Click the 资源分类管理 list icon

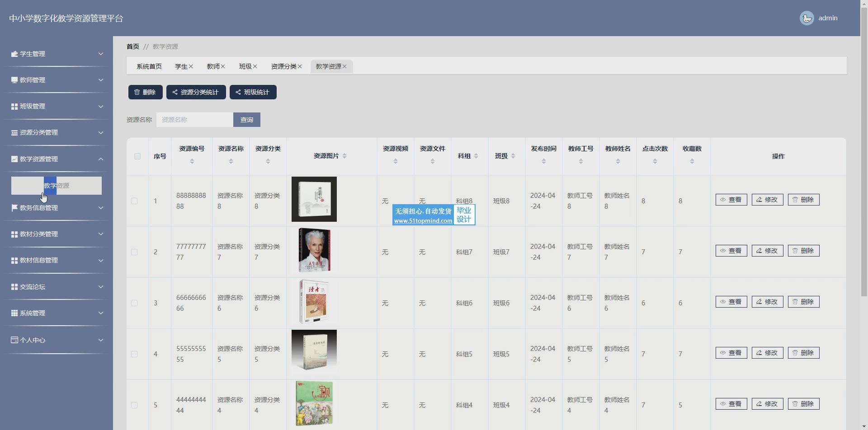[x=14, y=132]
